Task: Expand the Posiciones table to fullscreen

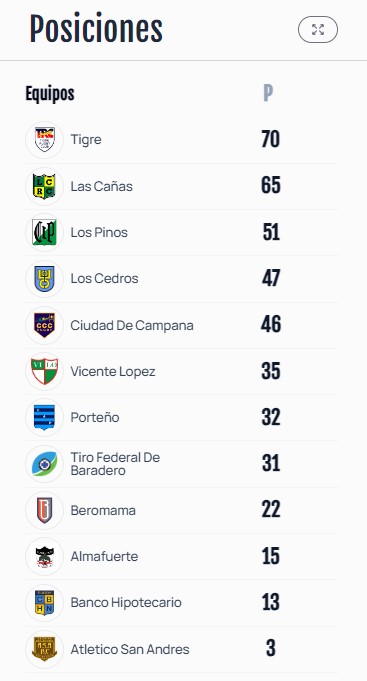Action: point(317,30)
